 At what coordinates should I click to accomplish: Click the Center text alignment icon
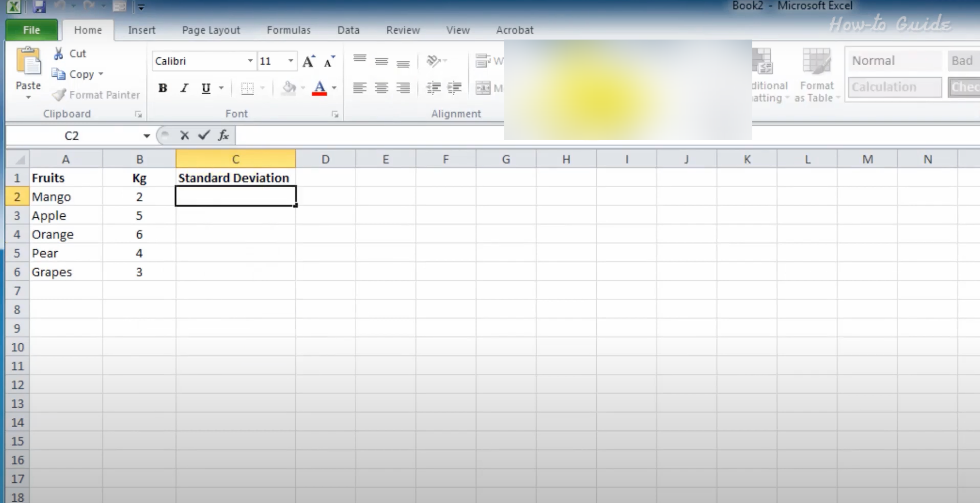(381, 88)
